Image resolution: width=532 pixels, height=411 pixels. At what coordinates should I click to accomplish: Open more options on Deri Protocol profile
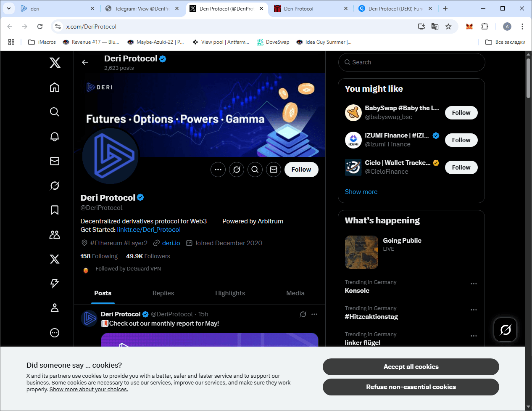218,170
